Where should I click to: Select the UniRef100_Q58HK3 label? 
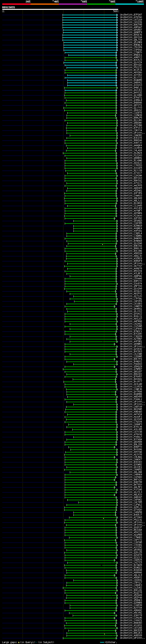(131, 600)
